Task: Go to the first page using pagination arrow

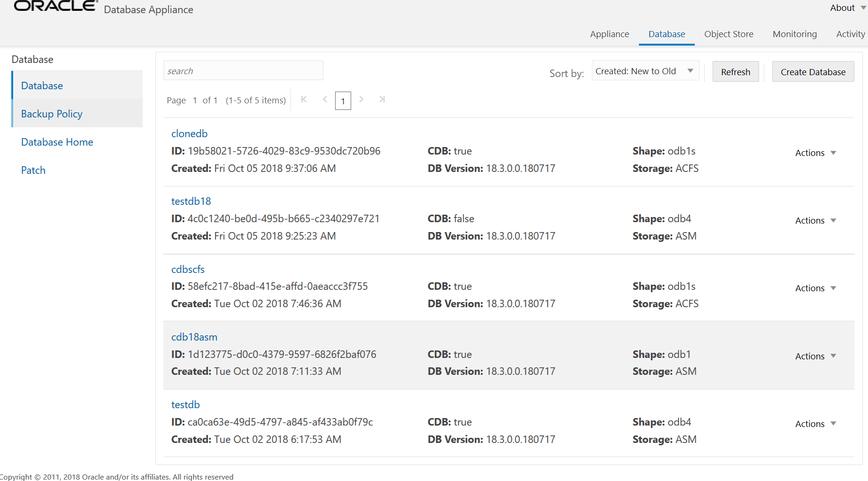Action: pos(304,100)
